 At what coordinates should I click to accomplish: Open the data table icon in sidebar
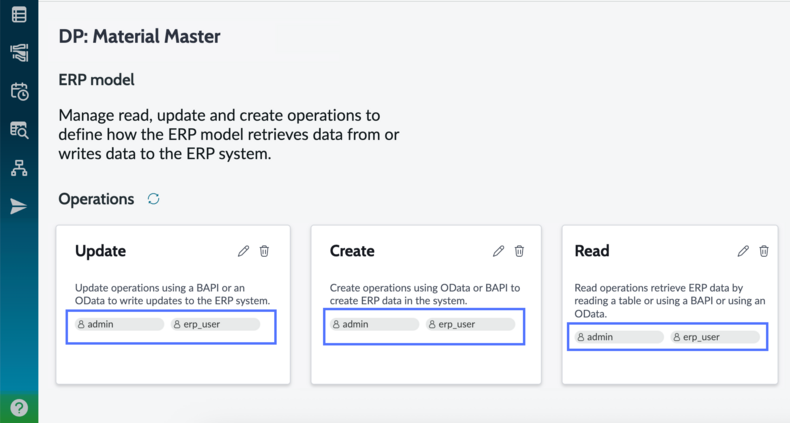pos(19,15)
